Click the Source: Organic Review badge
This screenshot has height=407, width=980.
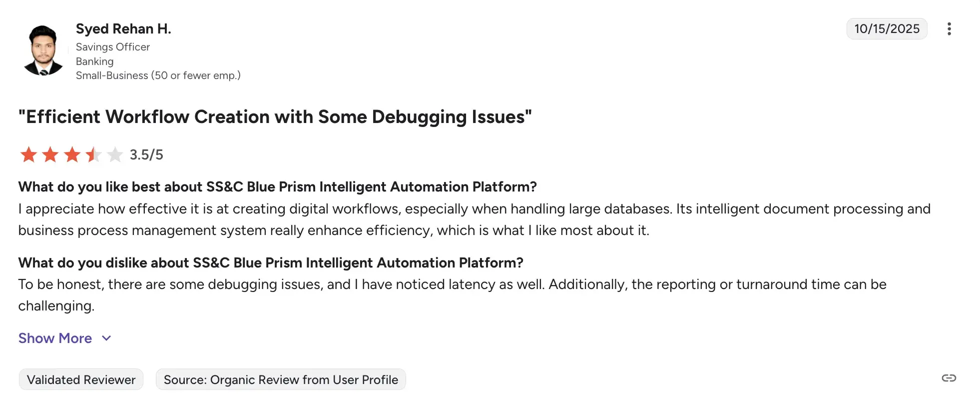click(281, 380)
